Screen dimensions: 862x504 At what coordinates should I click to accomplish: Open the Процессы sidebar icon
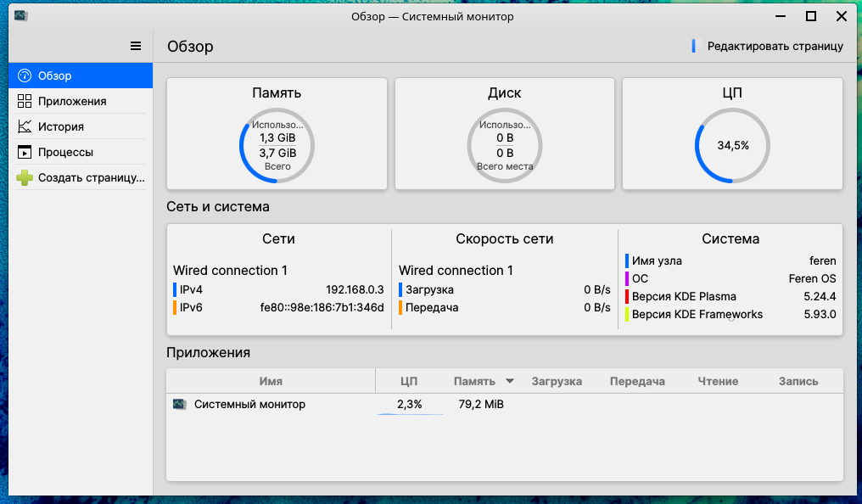(x=24, y=151)
